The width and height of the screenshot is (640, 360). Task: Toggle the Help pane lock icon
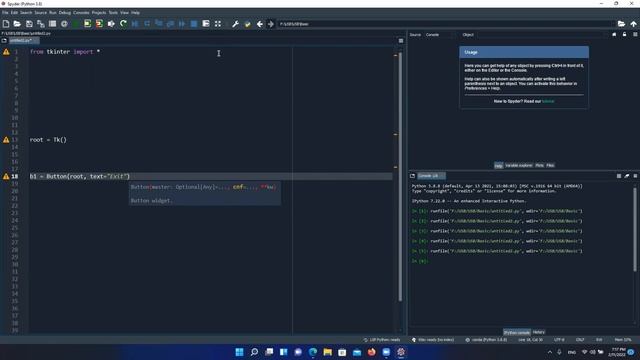[x=624, y=35]
